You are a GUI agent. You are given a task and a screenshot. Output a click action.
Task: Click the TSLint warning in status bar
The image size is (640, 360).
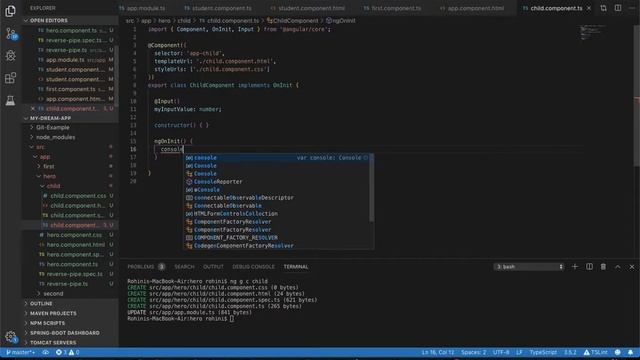point(596,352)
